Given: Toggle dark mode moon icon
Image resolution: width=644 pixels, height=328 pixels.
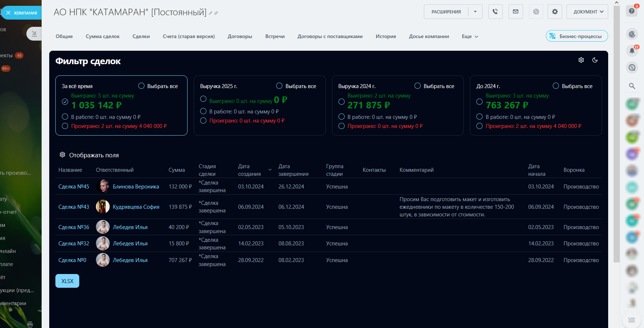Looking at the screenshot, I should 595,60.
